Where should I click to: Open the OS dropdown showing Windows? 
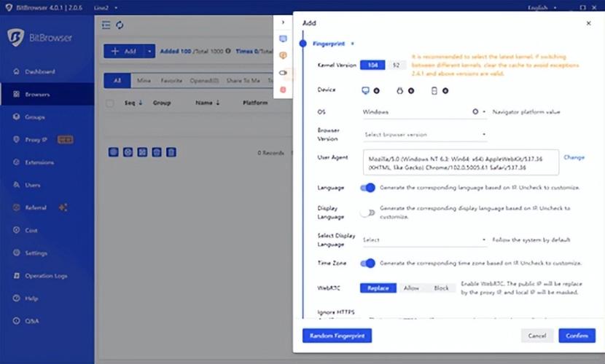pos(424,112)
